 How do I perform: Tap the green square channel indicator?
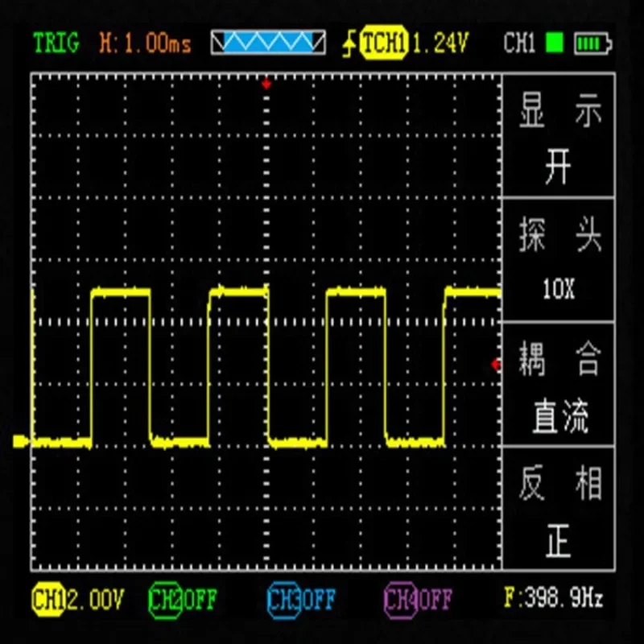tap(554, 43)
